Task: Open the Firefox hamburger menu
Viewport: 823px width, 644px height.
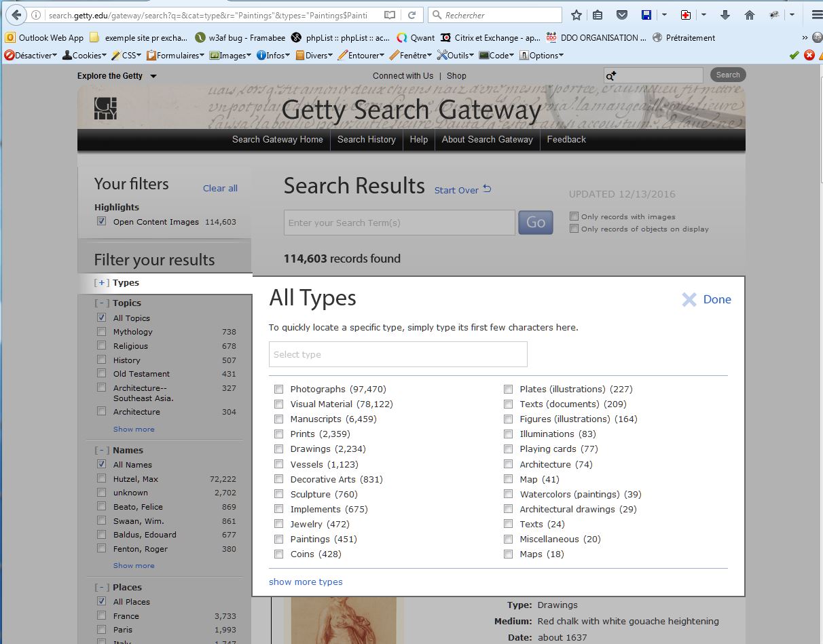Action: (816, 15)
